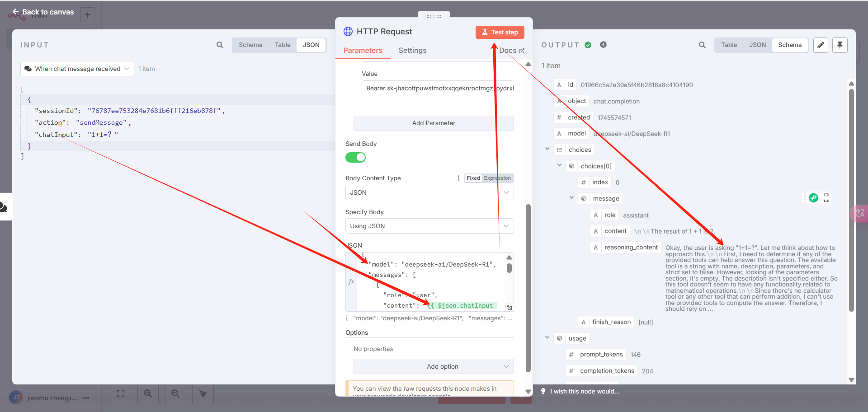Click the tidy up workflow broom icon
Screen dimensions: 868x412
[203, 394]
